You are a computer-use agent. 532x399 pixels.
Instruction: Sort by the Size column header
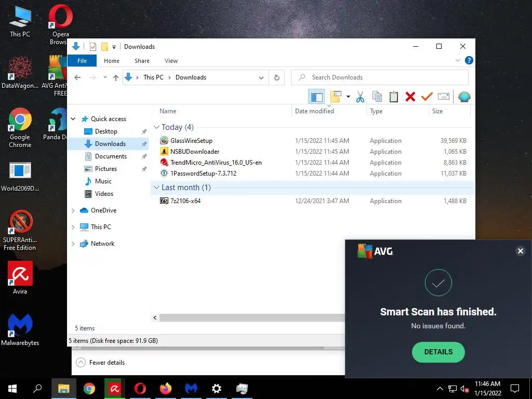click(x=449, y=111)
